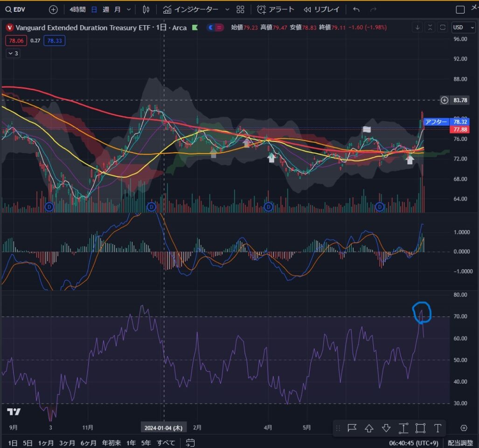The image size is (479, 448).
Task: Set range to 5日
Action: [x=28, y=443]
